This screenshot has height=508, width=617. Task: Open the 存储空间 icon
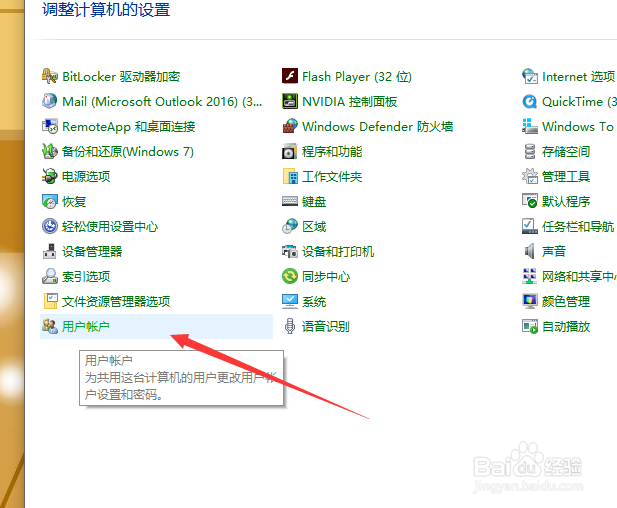(x=530, y=151)
